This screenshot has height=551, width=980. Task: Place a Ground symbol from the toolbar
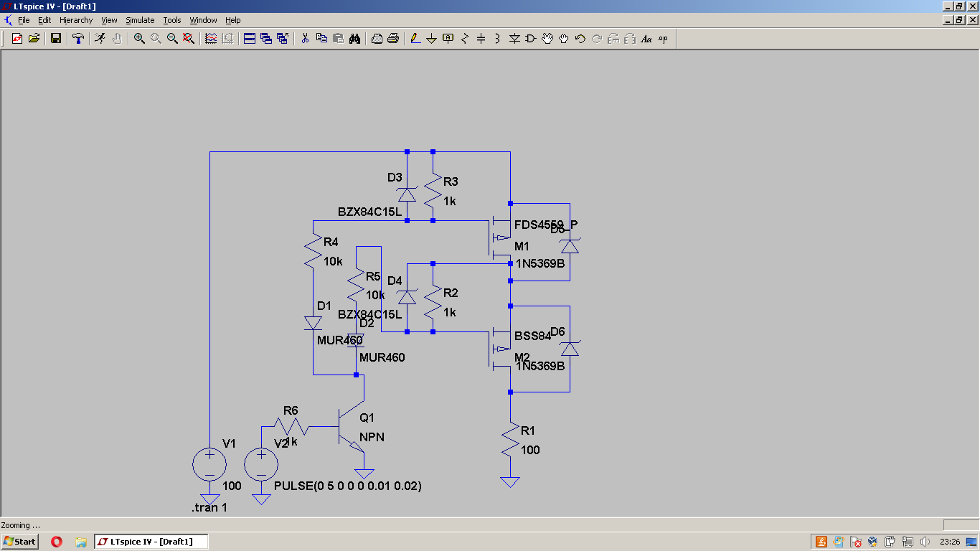tap(431, 39)
